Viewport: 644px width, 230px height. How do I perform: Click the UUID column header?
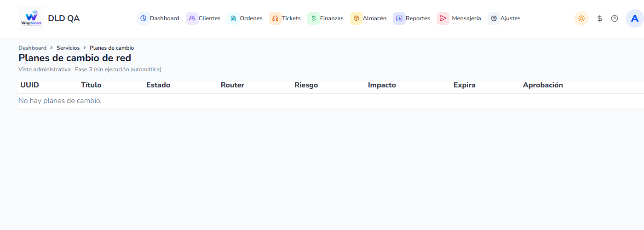(x=29, y=85)
